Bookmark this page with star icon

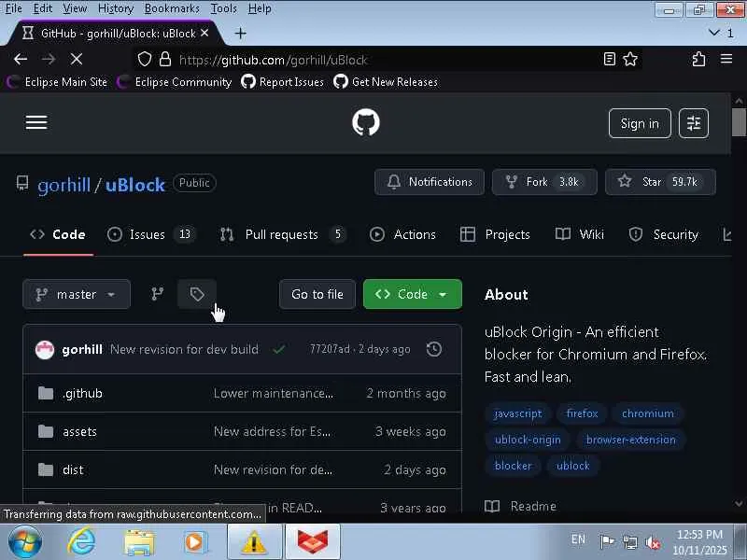pos(630,59)
